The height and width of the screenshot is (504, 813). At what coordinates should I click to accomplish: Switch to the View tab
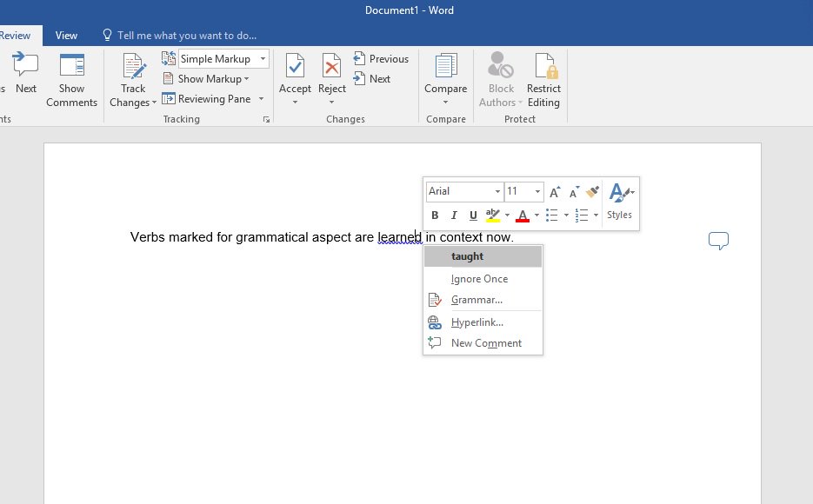(x=66, y=36)
